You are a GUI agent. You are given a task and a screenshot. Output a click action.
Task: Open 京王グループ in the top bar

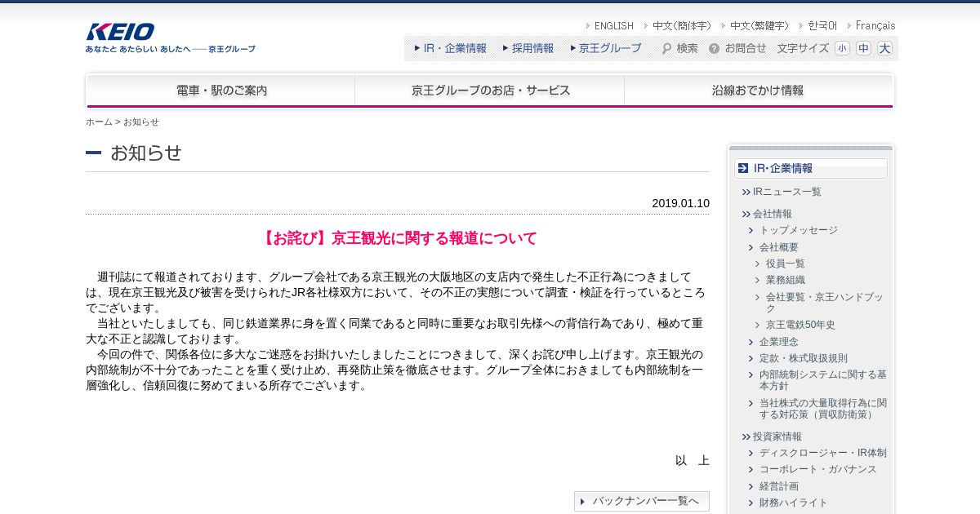click(610, 48)
